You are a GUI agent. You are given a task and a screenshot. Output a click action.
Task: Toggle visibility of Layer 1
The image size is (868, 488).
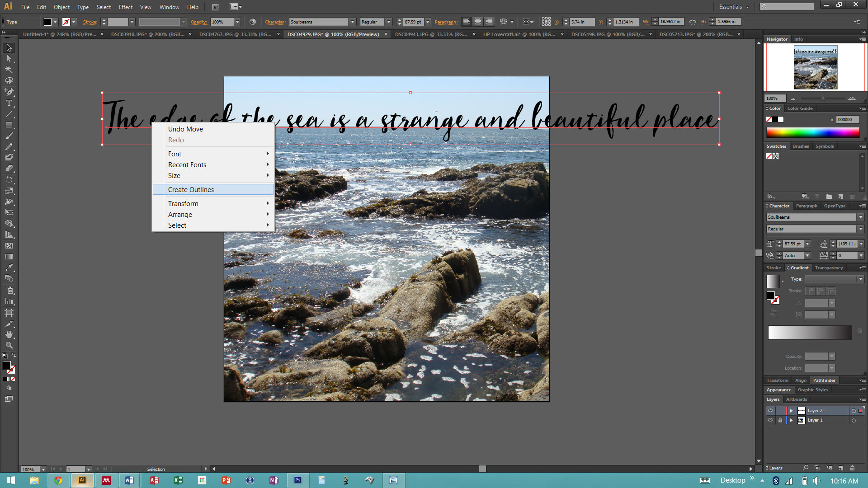coord(770,420)
